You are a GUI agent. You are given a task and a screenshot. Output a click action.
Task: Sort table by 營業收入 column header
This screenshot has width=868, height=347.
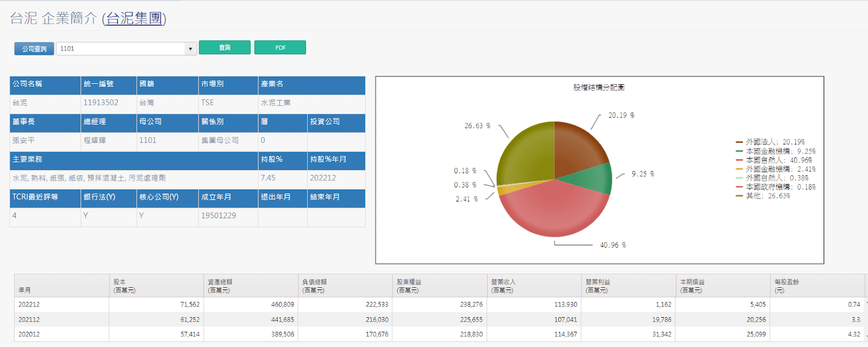(503, 286)
